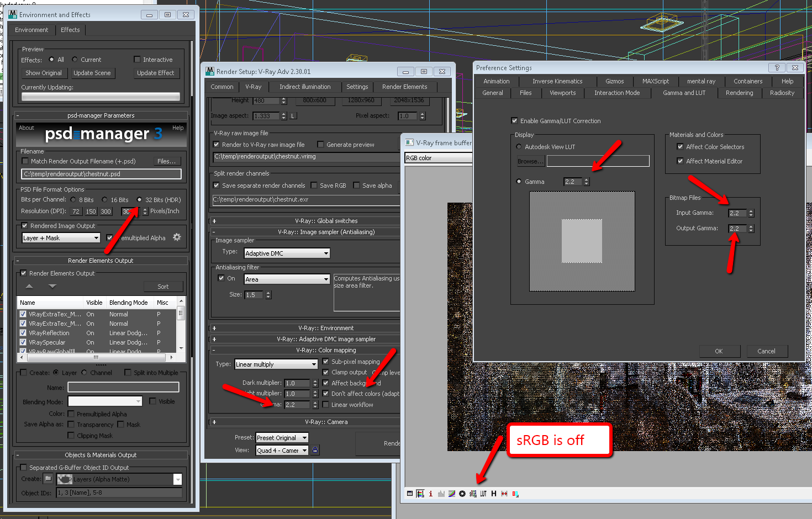
Task: Open the Adaptive DMC image sampler type dropdown
Action: [x=287, y=253]
